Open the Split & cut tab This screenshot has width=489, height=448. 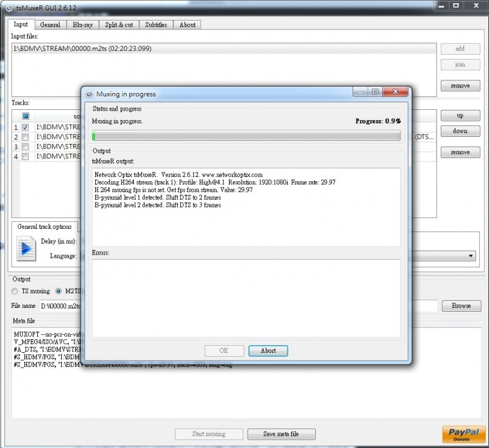[x=119, y=24]
